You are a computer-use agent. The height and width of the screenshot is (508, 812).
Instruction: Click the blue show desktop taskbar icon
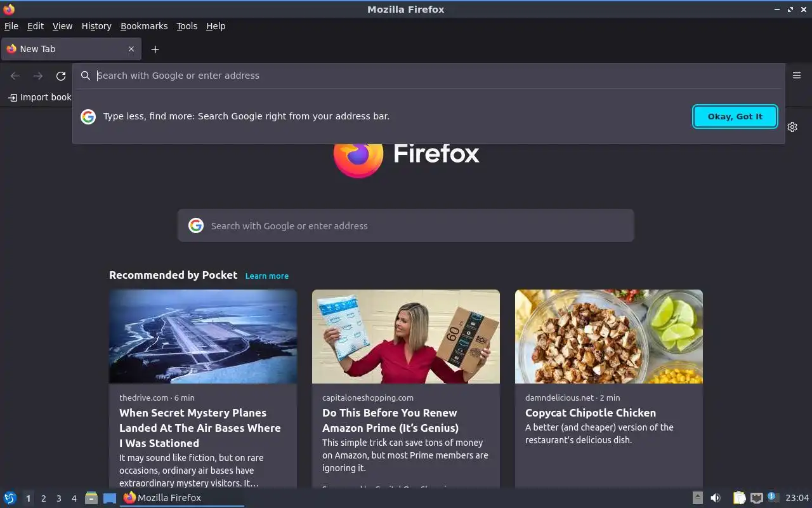point(110,498)
